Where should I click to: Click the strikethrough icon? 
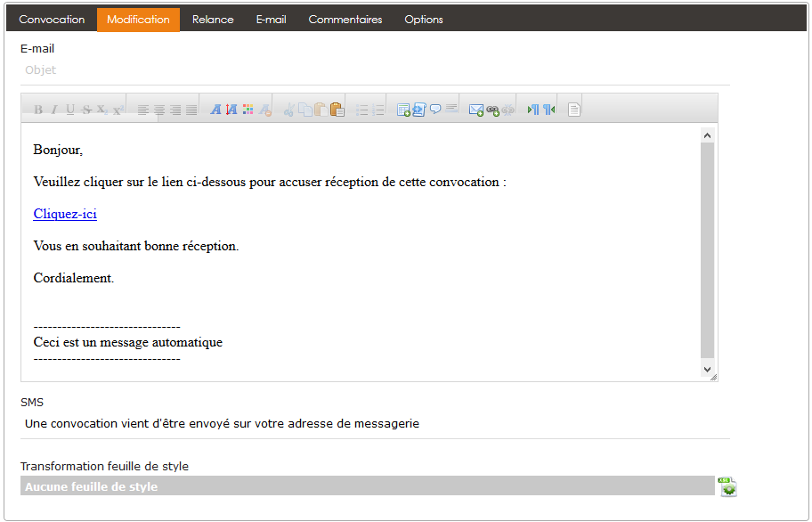[x=86, y=110]
